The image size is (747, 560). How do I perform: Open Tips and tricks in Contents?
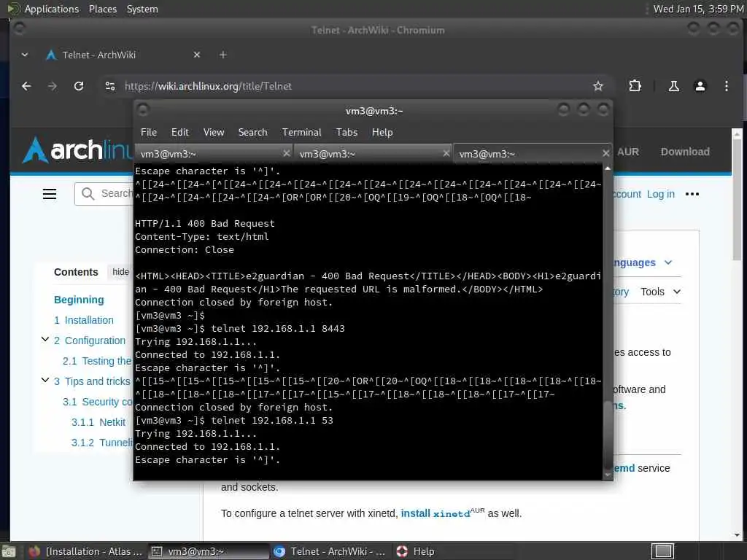point(92,381)
